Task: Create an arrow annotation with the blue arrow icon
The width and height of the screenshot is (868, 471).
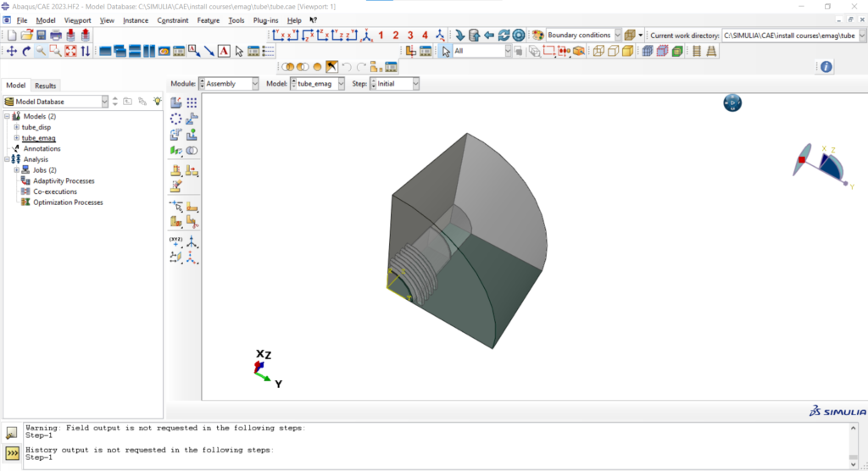Action: (209, 51)
